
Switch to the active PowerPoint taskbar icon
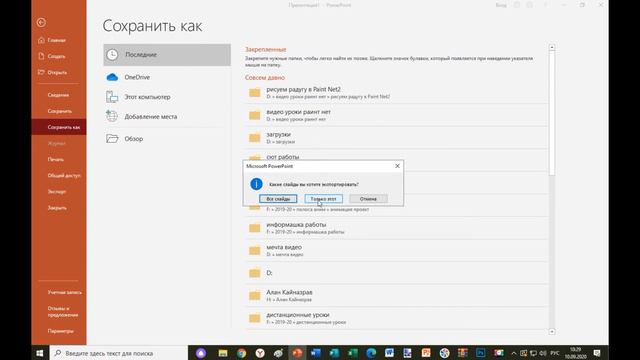click(297, 353)
